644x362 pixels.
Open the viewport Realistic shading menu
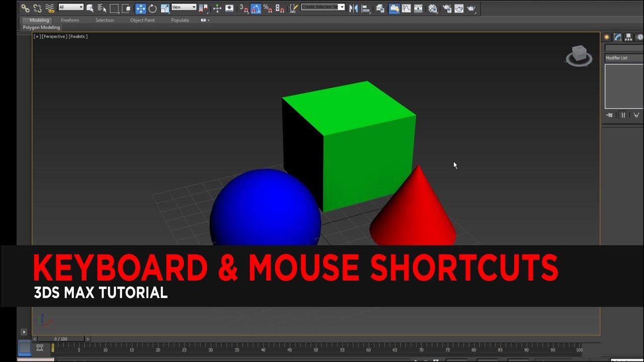pyautogui.click(x=78, y=36)
